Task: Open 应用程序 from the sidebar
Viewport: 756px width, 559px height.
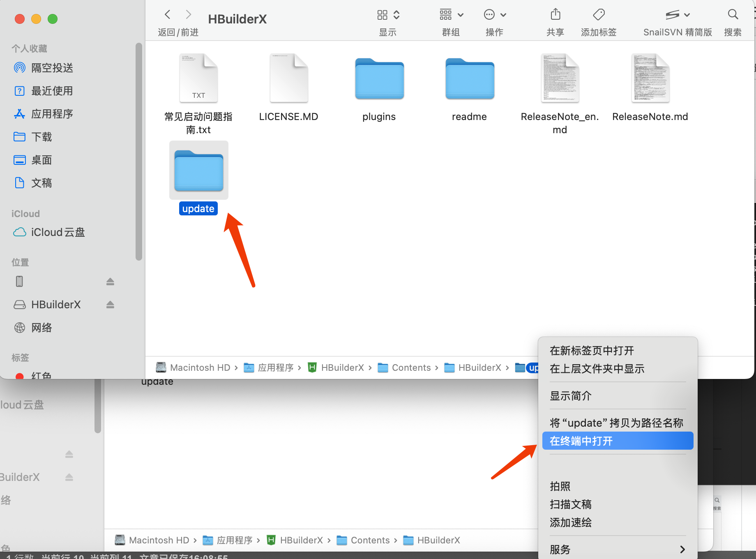Action: coord(52,114)
